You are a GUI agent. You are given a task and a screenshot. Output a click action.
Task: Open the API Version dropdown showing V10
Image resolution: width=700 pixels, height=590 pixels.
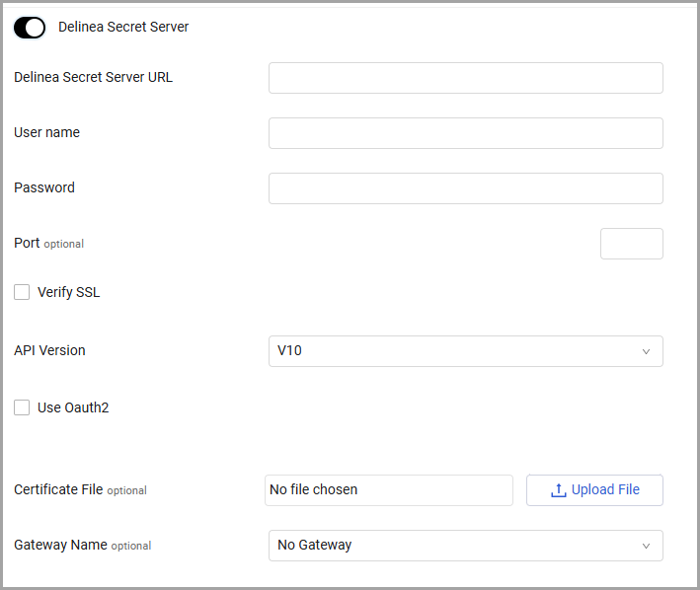pos(466,351)
